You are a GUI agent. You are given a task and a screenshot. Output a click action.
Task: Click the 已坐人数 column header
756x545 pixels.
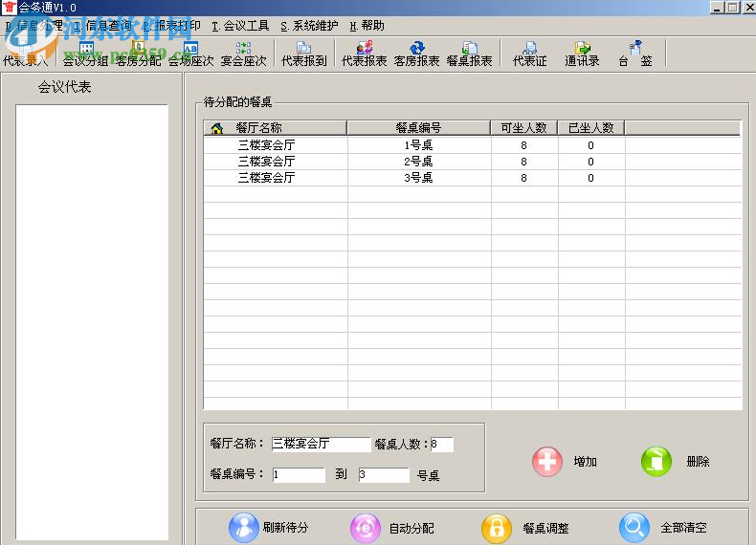click(x=591, y=128)
